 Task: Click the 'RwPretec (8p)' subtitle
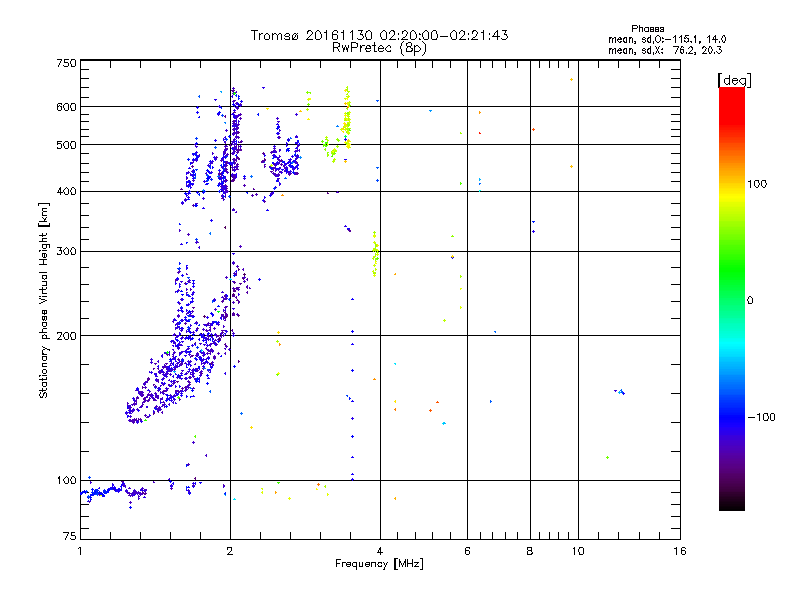click(379, 48)
